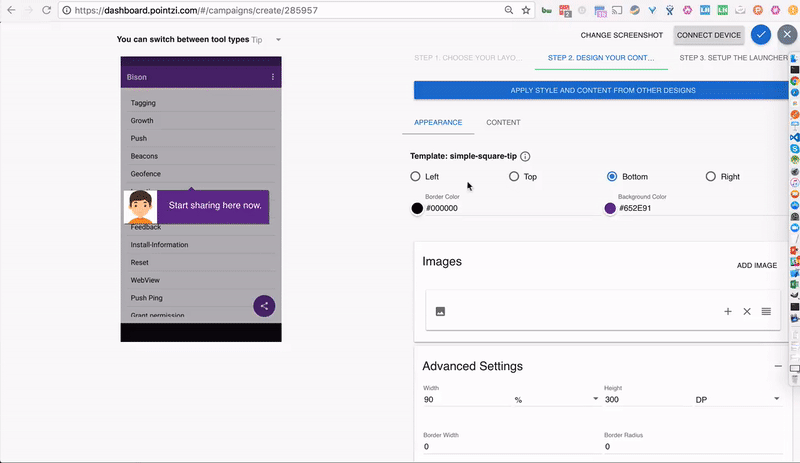
Task: Open the tool type dropdown showing Tip
Action: coord(266,40)
